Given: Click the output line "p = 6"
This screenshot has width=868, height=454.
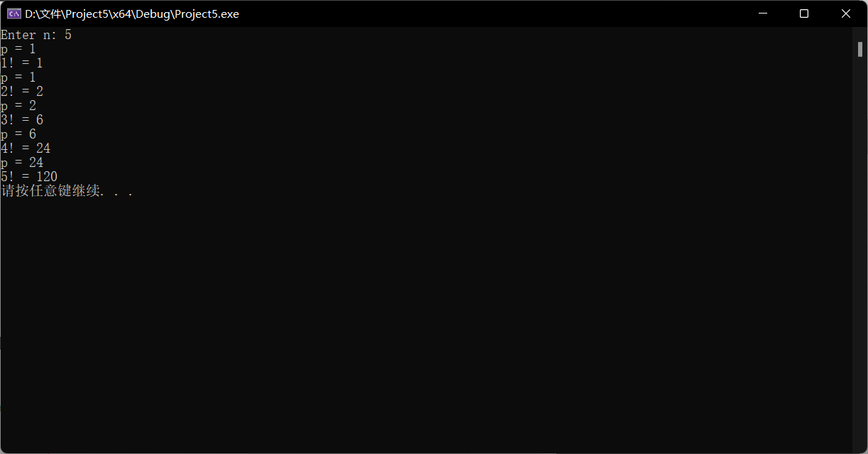Looking at the screenshot, I should (x=18, y=134).
